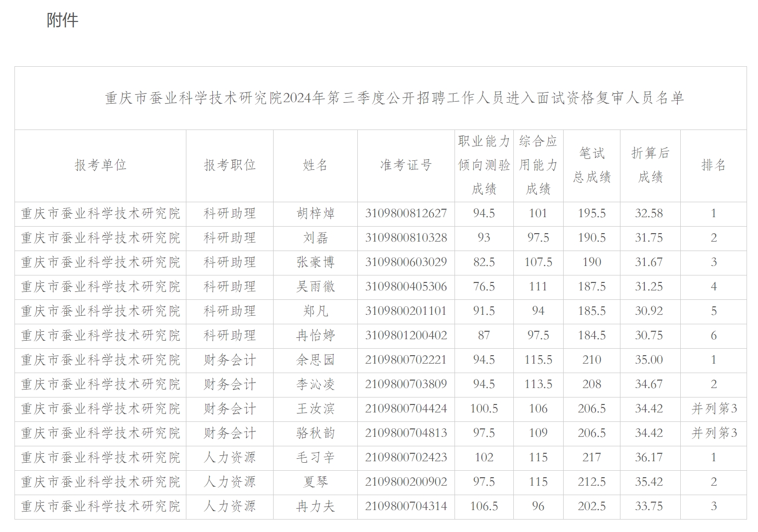
Task: Click the 职业能力倾向测验成绩 header cell
Action: (483, 165)
